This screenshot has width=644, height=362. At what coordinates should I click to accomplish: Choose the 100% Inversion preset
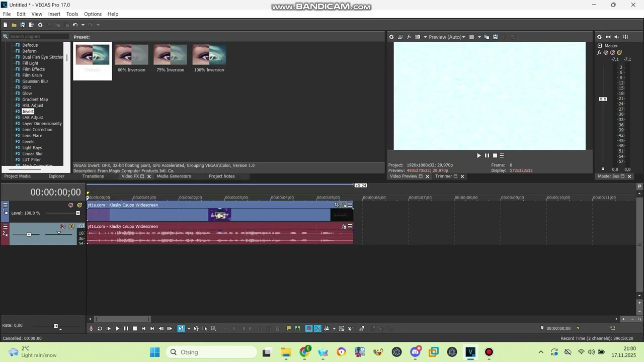(x=209, y=59)
